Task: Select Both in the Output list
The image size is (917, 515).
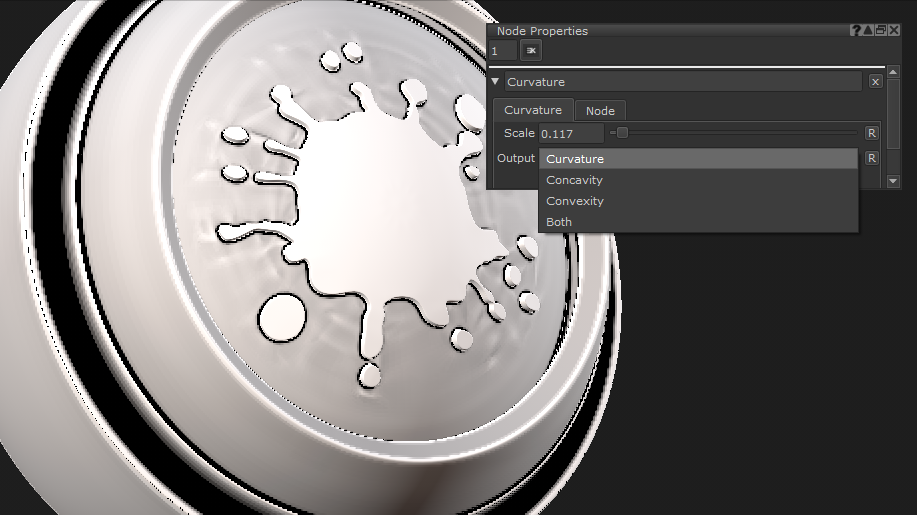Action: (559, 222)
